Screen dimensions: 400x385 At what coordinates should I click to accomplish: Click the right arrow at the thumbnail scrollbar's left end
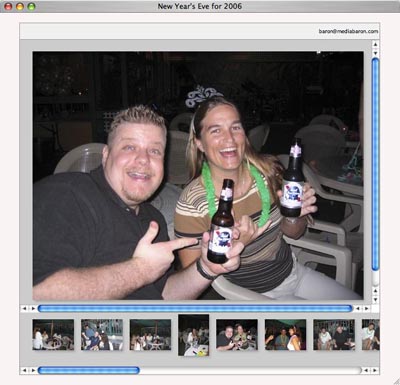33,370
